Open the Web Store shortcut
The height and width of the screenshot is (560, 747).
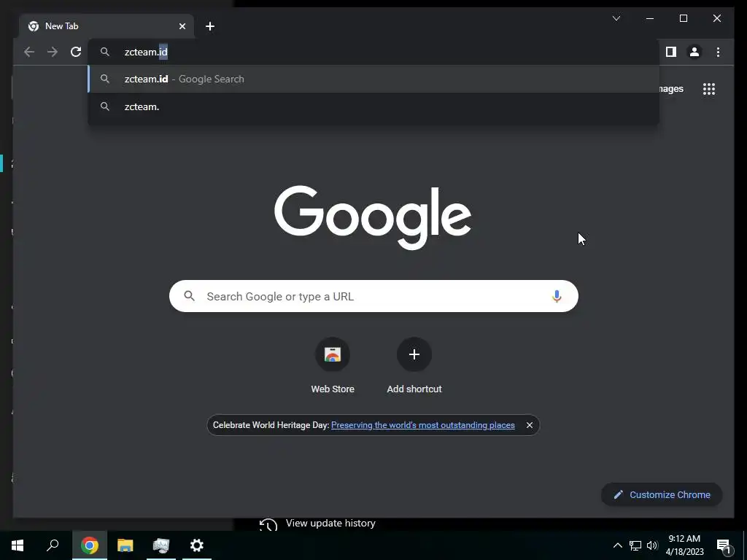click(333, 366)
